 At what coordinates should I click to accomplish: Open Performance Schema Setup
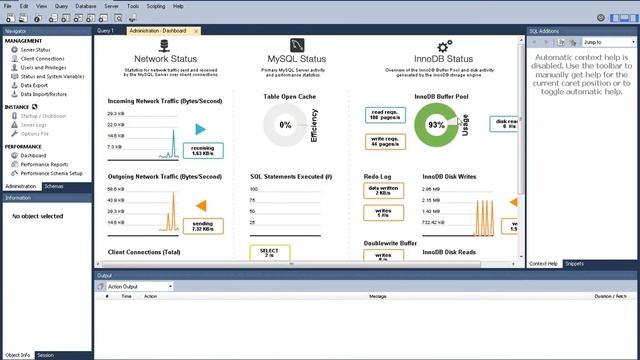(51, 173)
